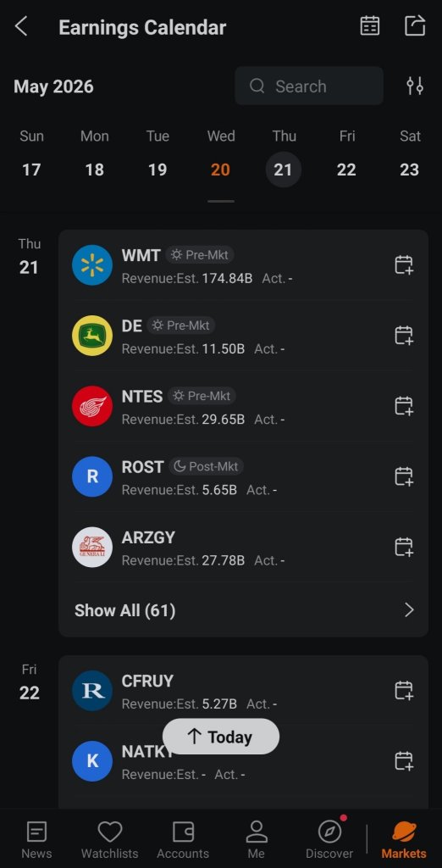Add DE earnings reminder icon
The height and width of the screenshot is (868, 442).
pos(404,335)
